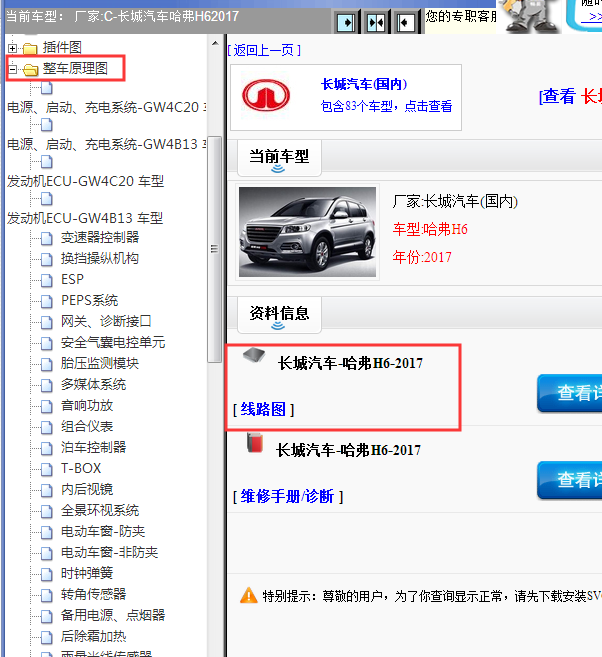Image resolution: width=602 pixels, height=657 pixels.
Task: Open the 组合仪表 diagram
Action: tap(87, 427)
